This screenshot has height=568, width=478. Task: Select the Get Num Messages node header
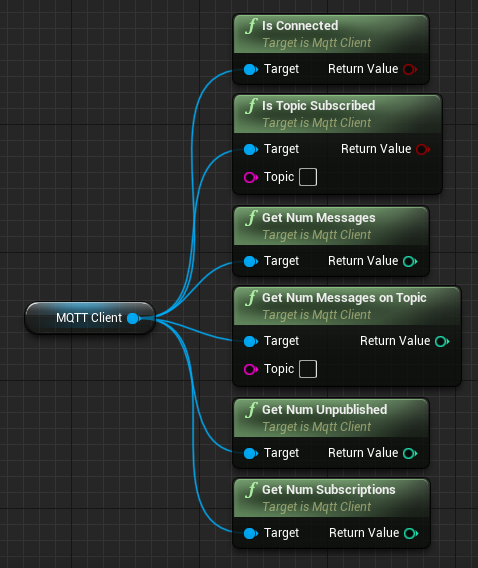click(331, 226)
